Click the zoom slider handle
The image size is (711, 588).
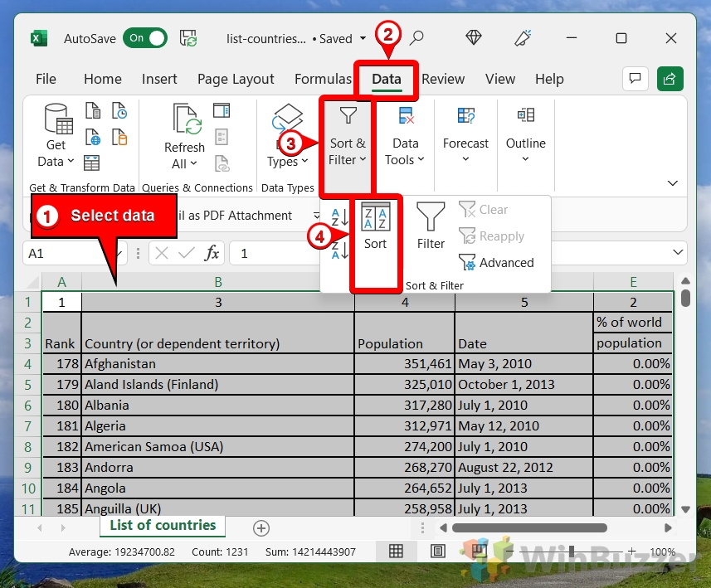tap(572, 552)
